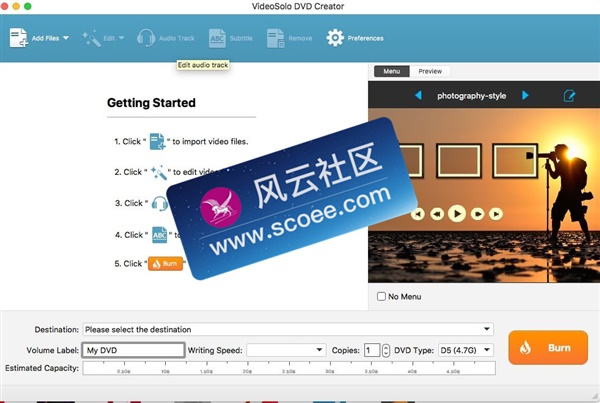Viewport: 600px width, 403px height.
Task: Switch to the Menu tab
Action: click(x=391, y=71)
